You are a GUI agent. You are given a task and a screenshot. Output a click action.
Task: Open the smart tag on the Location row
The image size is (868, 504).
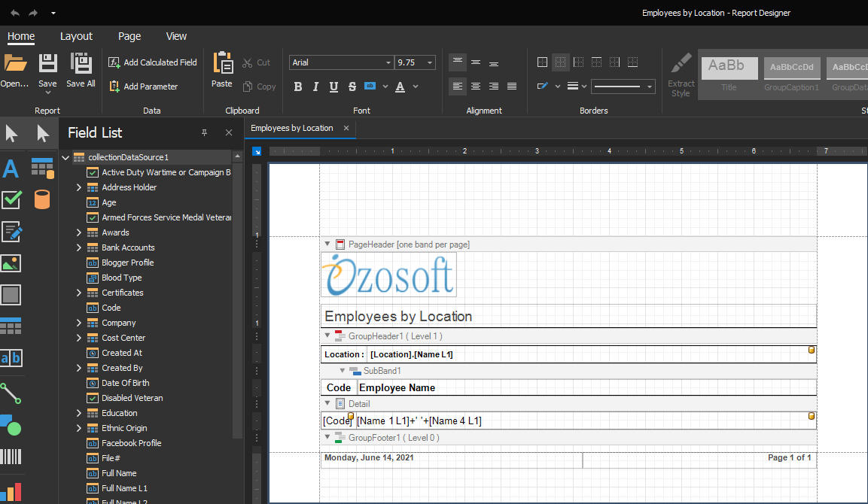(812, 350)
